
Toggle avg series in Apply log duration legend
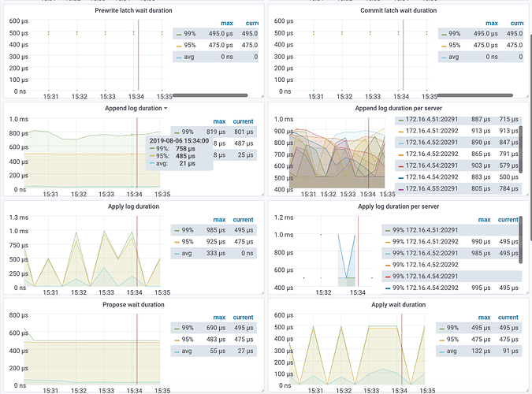click(187, 253)
